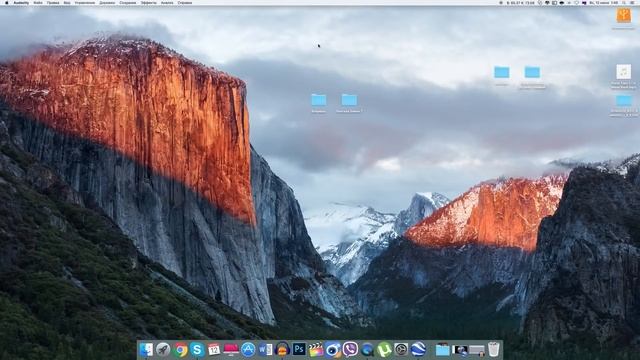Open the Справка menu
This screenshot has width=640, height=360.
tap(185, 3)
